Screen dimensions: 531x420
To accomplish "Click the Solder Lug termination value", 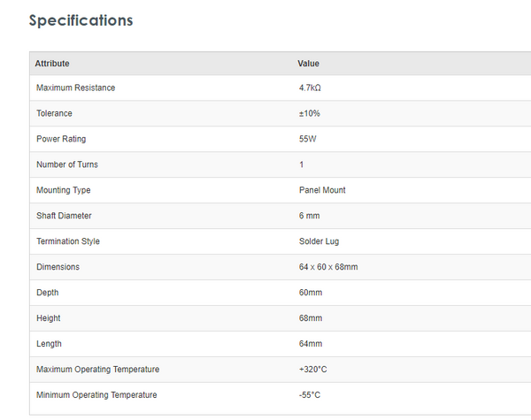I will (319, 241).
